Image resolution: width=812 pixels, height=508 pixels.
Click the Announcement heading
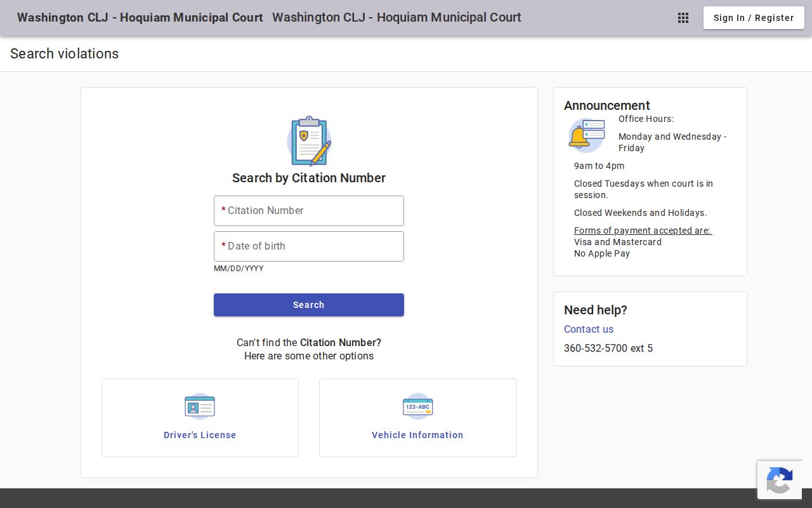pos(607,105)
